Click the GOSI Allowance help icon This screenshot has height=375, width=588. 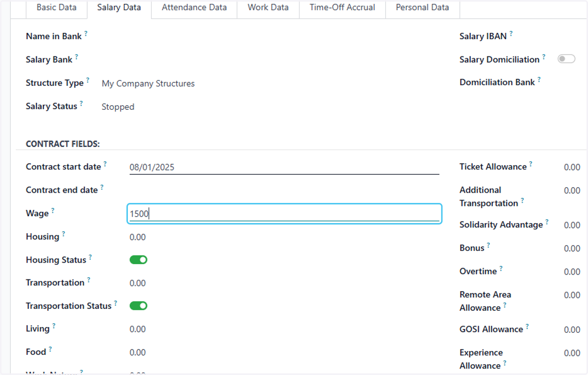(527, 326)
